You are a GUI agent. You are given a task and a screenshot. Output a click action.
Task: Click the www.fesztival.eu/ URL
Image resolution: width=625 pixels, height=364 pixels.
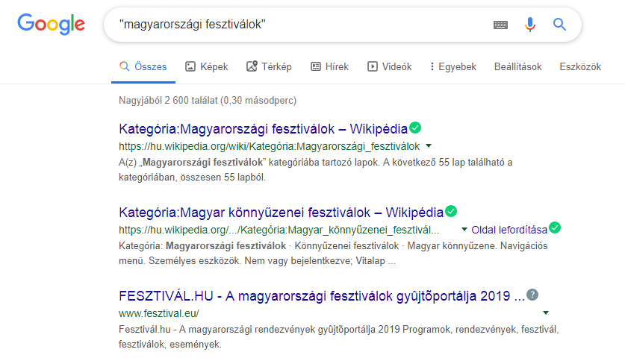point(158,314)
